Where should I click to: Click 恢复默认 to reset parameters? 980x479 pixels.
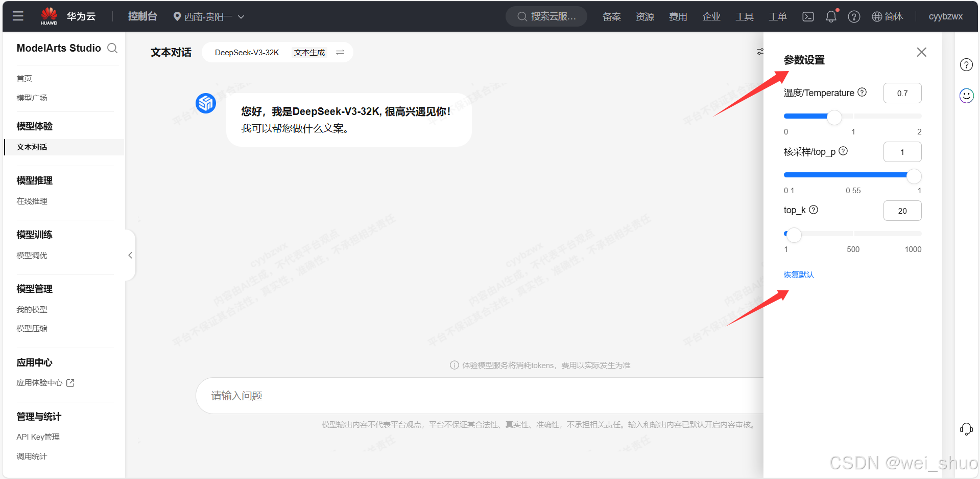coord(799,275)
